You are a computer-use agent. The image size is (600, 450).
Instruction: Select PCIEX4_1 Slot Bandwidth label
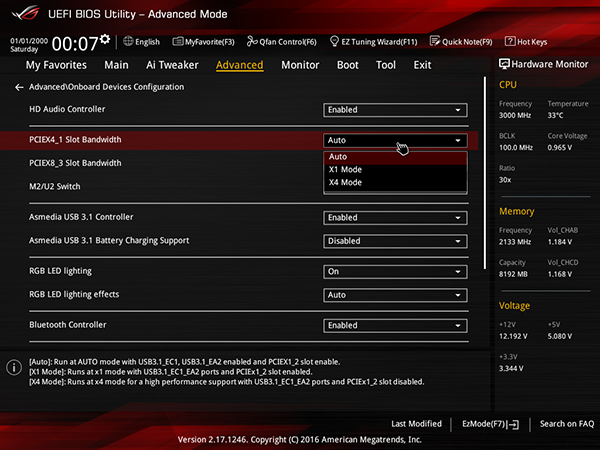[75, 140]
